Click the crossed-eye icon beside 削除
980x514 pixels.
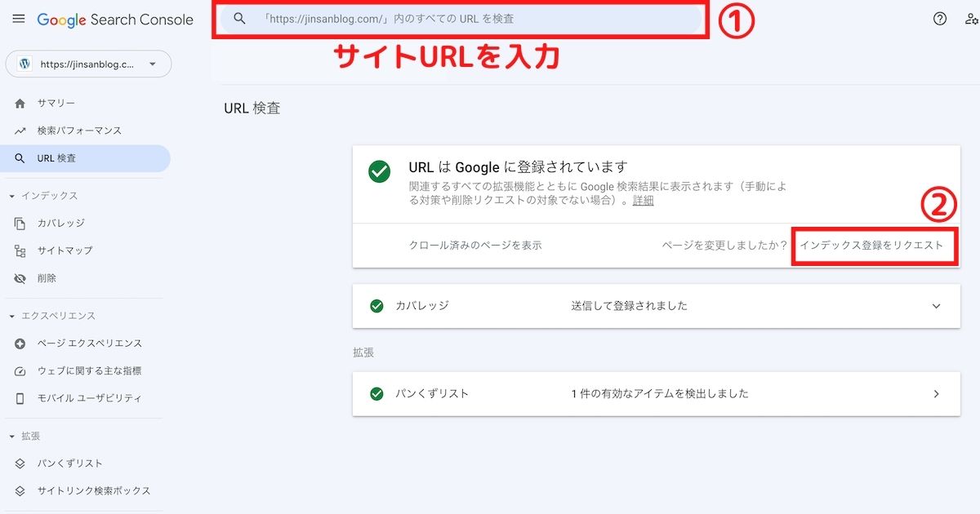20,278
